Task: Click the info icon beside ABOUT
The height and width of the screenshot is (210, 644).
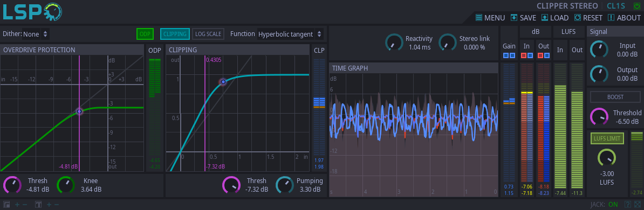Action: pyautogui.click(x=611, y=18)
